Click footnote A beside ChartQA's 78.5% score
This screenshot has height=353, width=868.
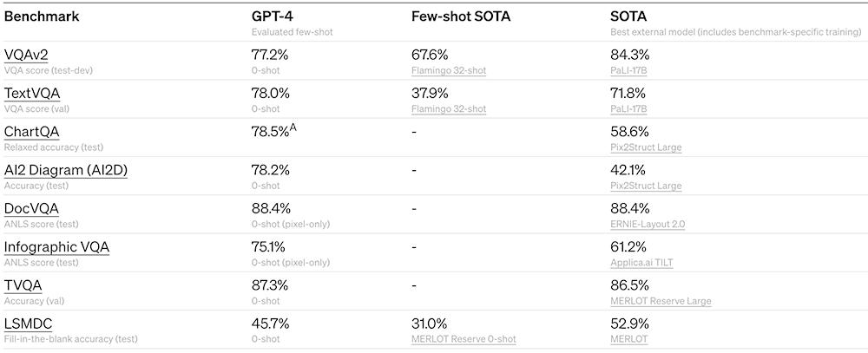pos(293,127)
